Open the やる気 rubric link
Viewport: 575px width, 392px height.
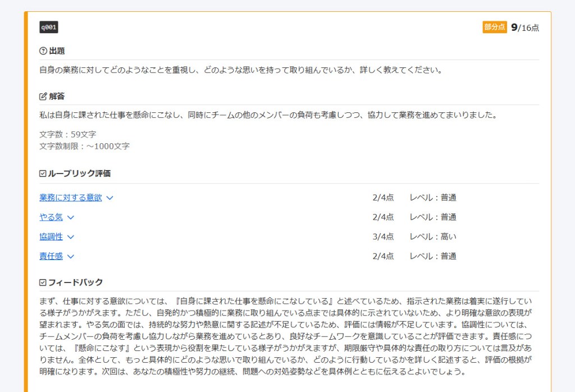51,217
